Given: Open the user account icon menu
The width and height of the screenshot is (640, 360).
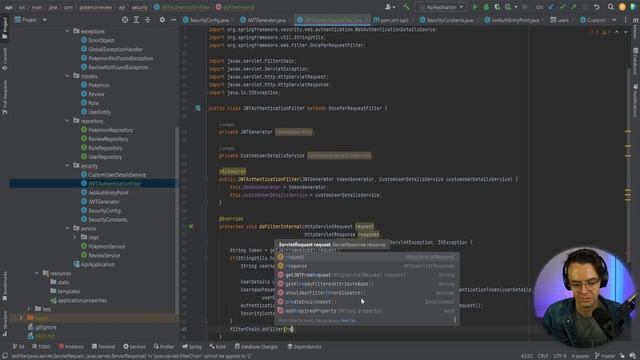Looking at the screenshot, I should (389, 7).
